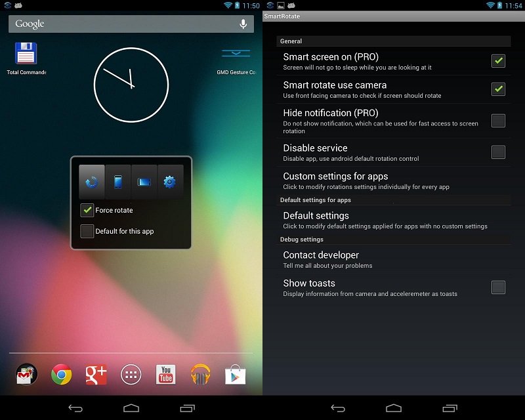Open Play Music headphones icon
This screenshot has height=420, width=525.
tap(201, 374)
